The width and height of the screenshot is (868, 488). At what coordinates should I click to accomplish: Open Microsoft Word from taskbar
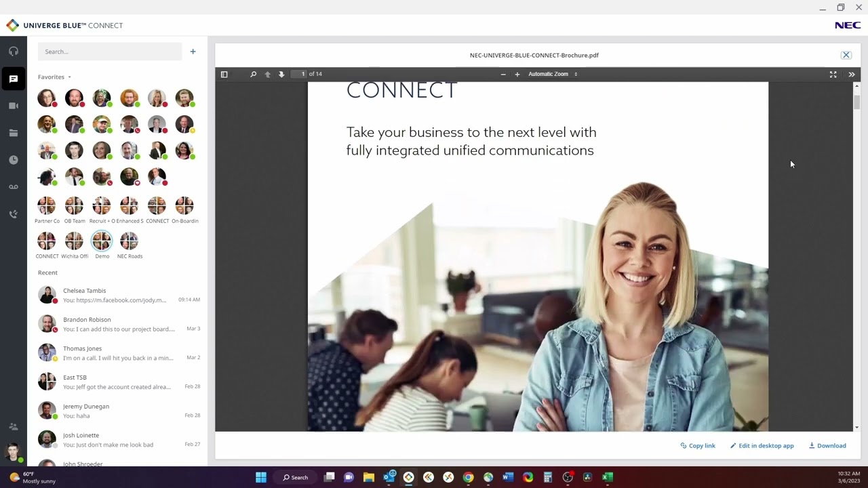508,477
